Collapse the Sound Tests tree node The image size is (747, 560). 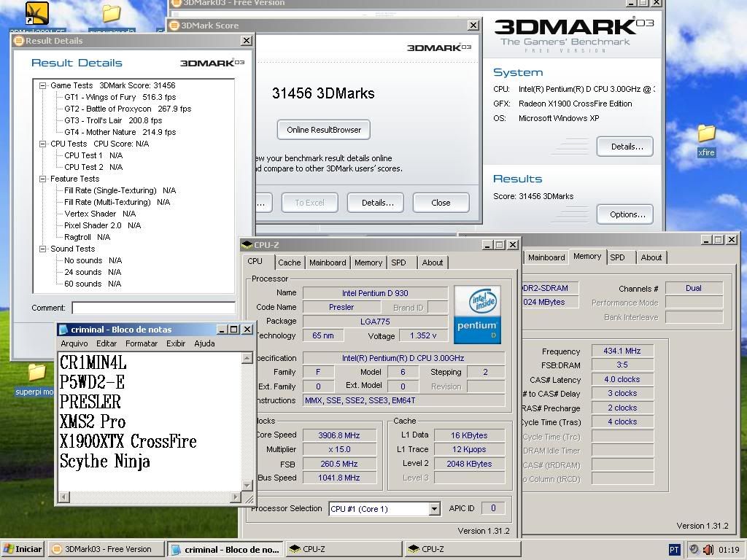click(x=43, y=249)
